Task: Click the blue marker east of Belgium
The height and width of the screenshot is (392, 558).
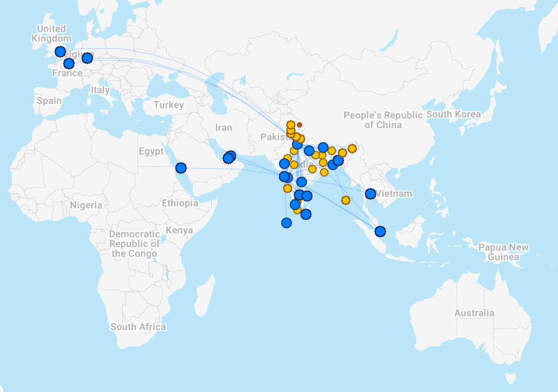Action: (87, 58)
